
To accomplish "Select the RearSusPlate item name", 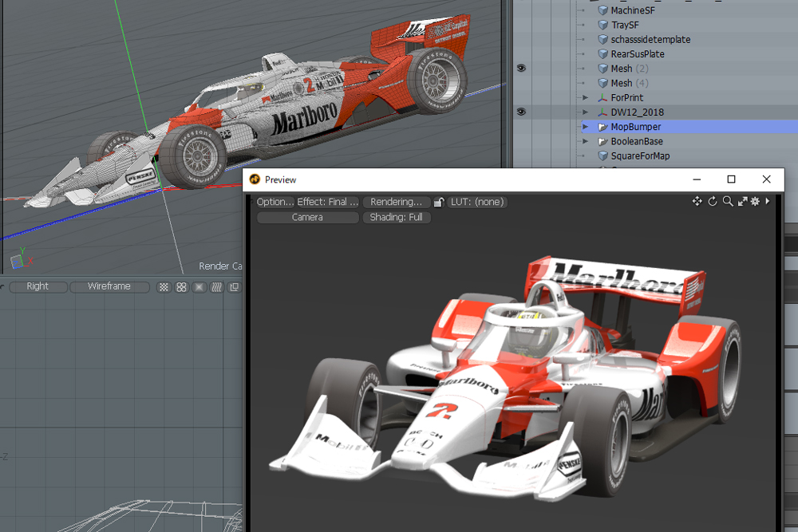I will point(637,54).
